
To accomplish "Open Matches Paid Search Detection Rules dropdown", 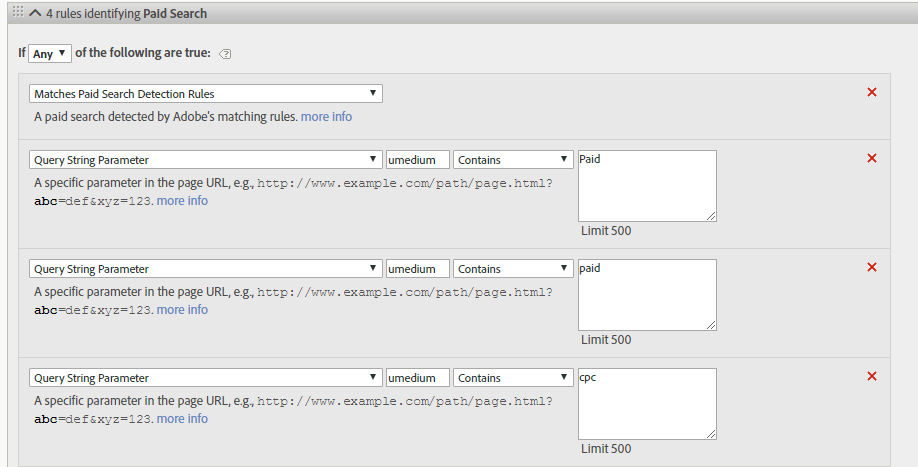I will (206, 94).
